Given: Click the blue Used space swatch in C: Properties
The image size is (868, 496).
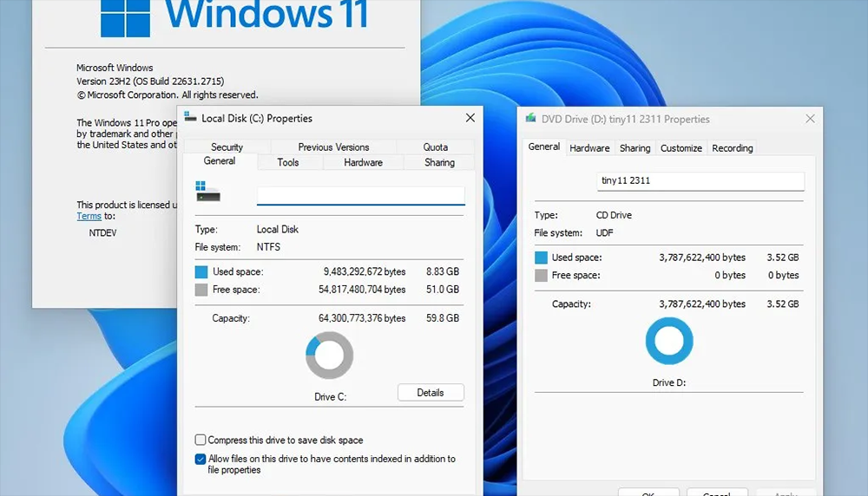Looking at the screenshot, I should coord(201,272).
